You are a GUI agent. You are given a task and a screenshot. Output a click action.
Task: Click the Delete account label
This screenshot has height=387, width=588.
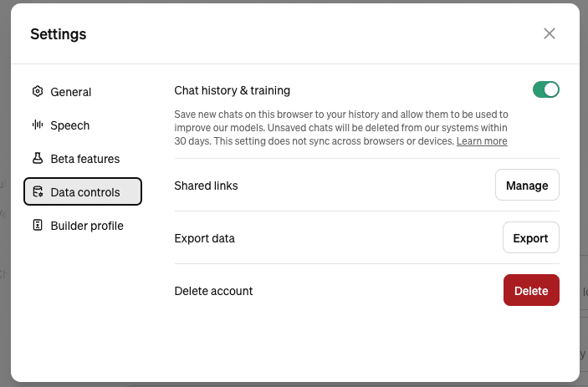[x=213, y=291]
